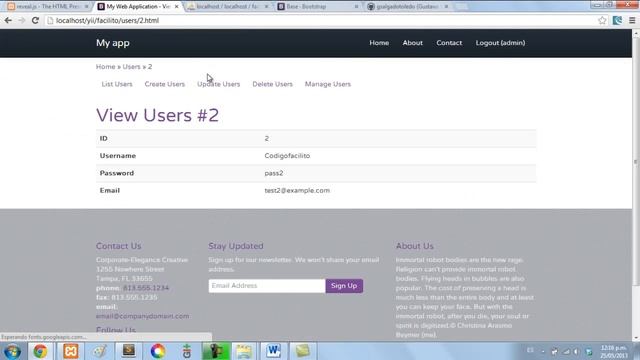Click the extension icon beside the star
This screenshot has height=360, width=640.
coord(617,20)
